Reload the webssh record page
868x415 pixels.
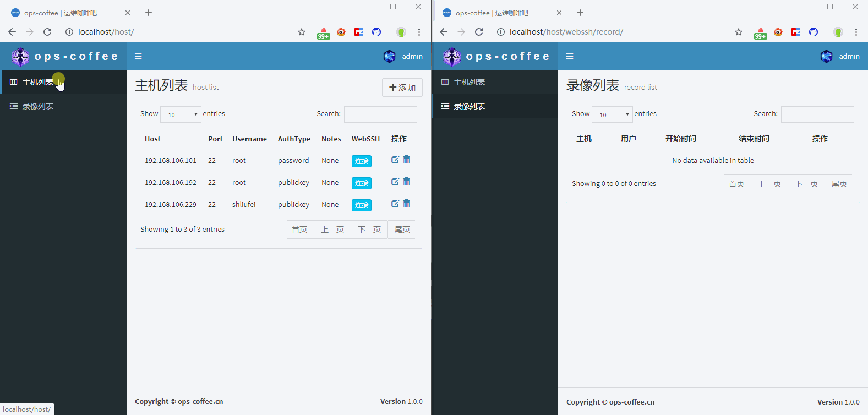tap(479, 32)
